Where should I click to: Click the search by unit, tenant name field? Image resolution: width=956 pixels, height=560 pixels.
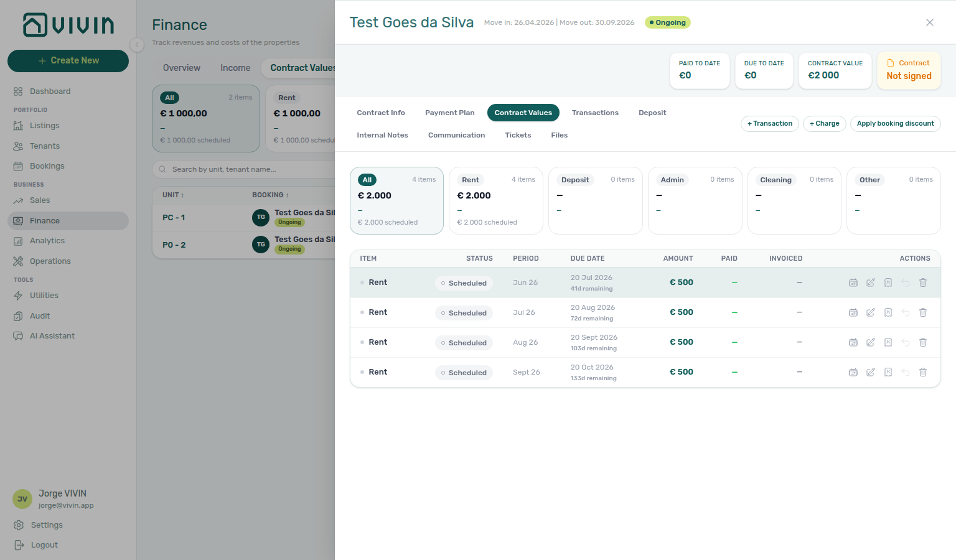(x=244, y=169)
